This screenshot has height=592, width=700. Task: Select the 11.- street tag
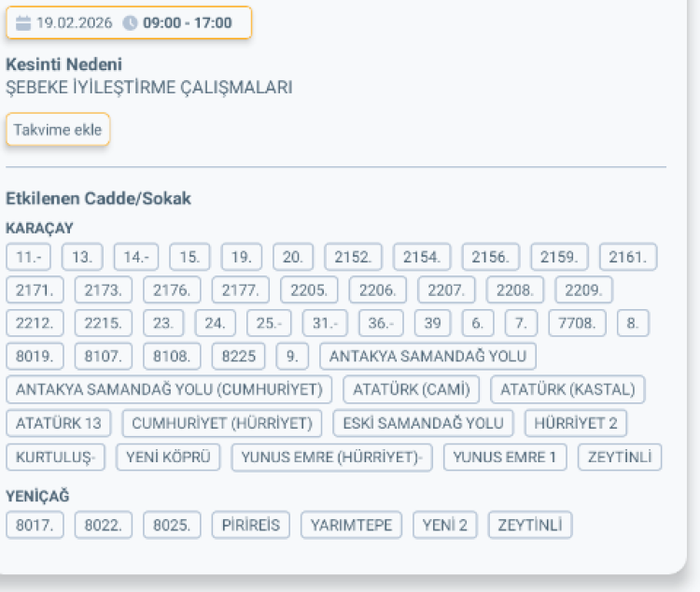click(x=29, y=257)
